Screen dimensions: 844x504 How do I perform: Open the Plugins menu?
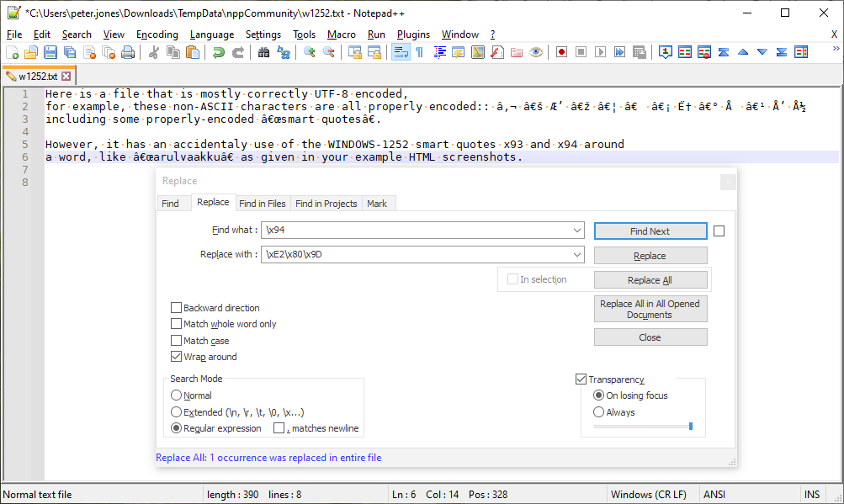click(x=413, y=34)
